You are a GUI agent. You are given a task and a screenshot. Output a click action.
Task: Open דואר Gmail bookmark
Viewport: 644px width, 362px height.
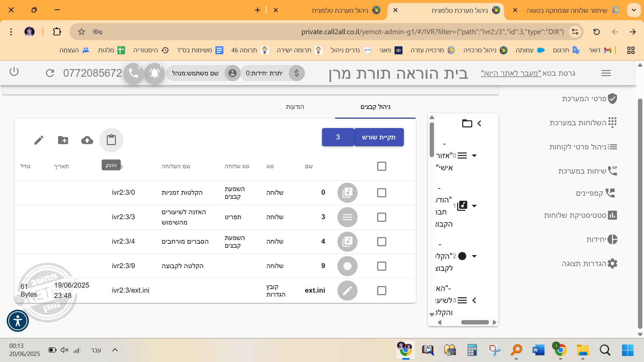pos(600,50)
